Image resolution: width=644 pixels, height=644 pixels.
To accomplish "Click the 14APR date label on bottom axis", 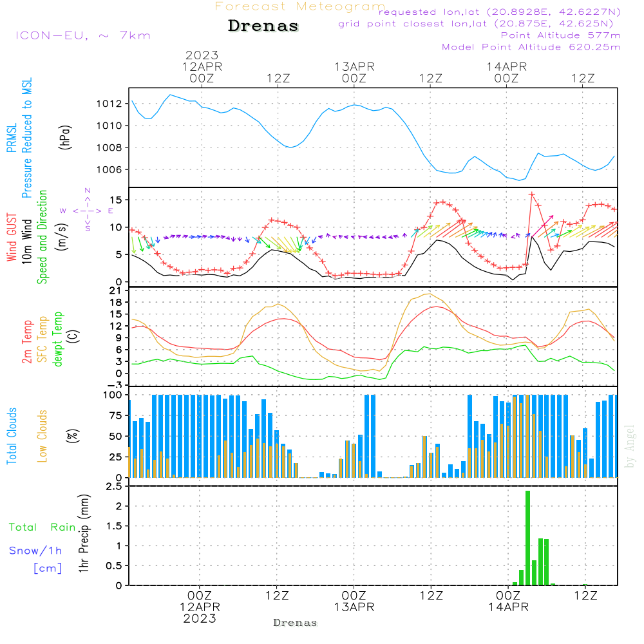I will coord(507,607).
